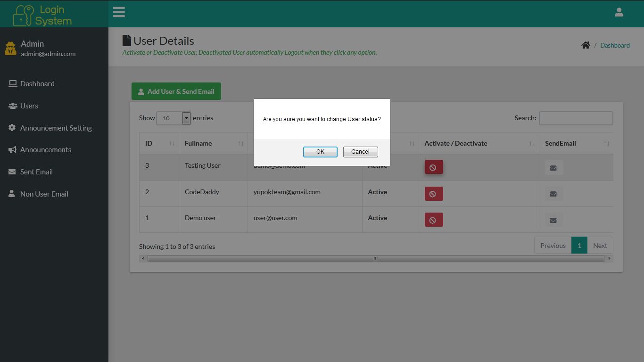644x362 pixels.
Task: Open the Show entries dropdown
Action: (x=173, y=118)
